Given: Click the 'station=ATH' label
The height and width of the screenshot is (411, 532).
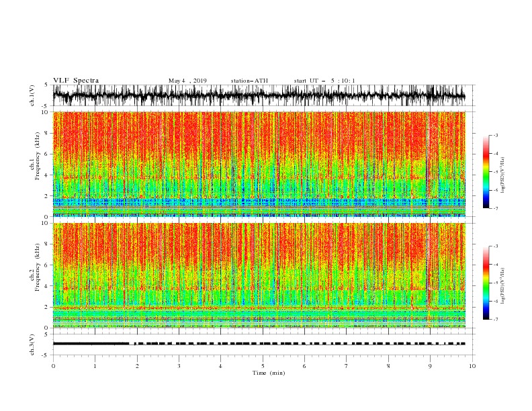Looking at the screenshot, I should [x=249, y=81].
